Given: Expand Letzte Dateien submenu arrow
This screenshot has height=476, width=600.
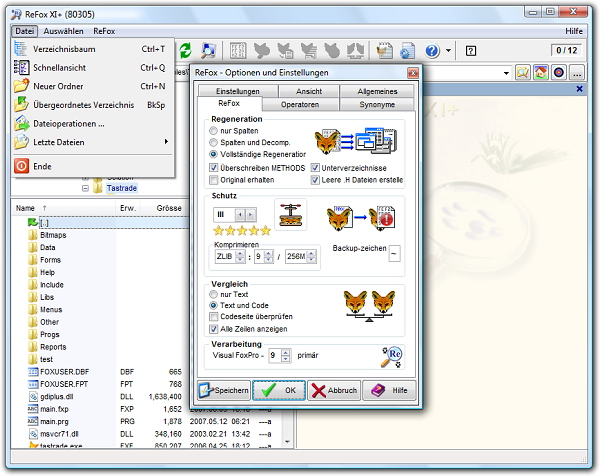Looking at the screenshot, I should 166,142.
